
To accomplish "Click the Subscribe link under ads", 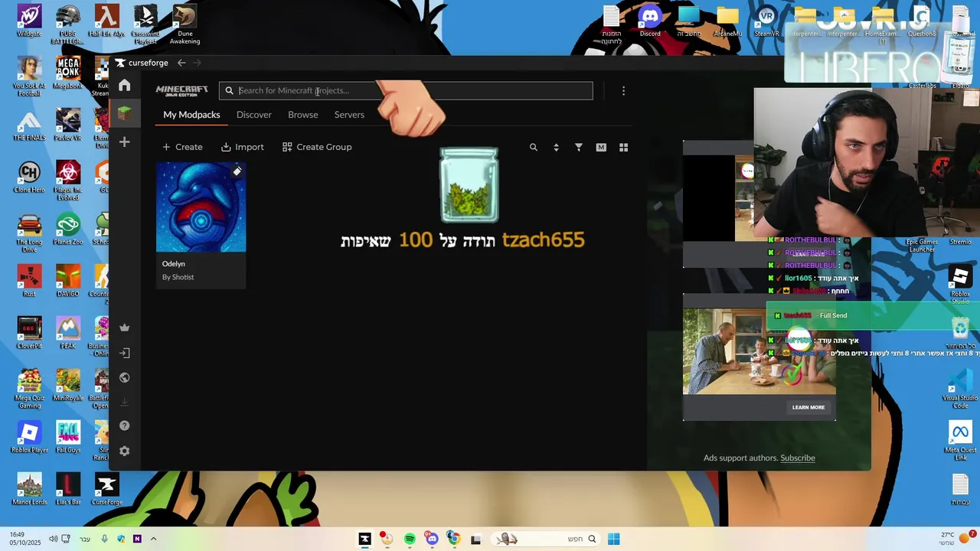I will click(x=798, y=458).
